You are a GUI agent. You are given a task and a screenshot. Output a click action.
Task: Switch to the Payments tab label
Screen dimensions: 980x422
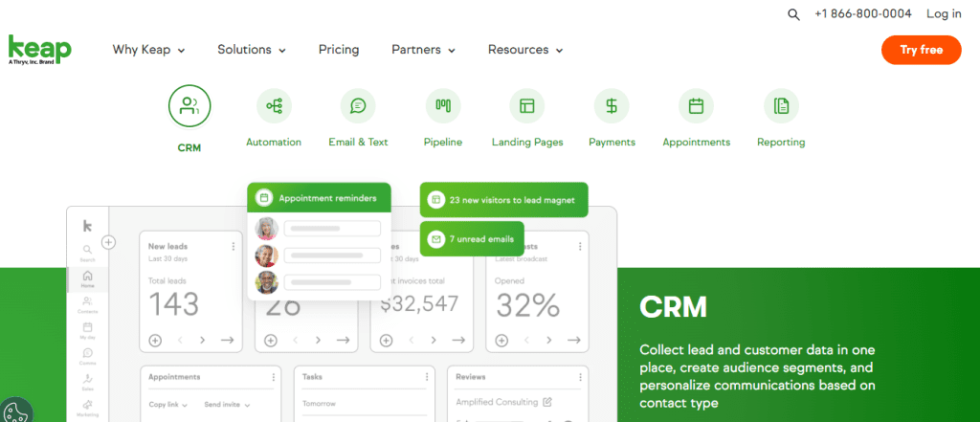point(612,142)
